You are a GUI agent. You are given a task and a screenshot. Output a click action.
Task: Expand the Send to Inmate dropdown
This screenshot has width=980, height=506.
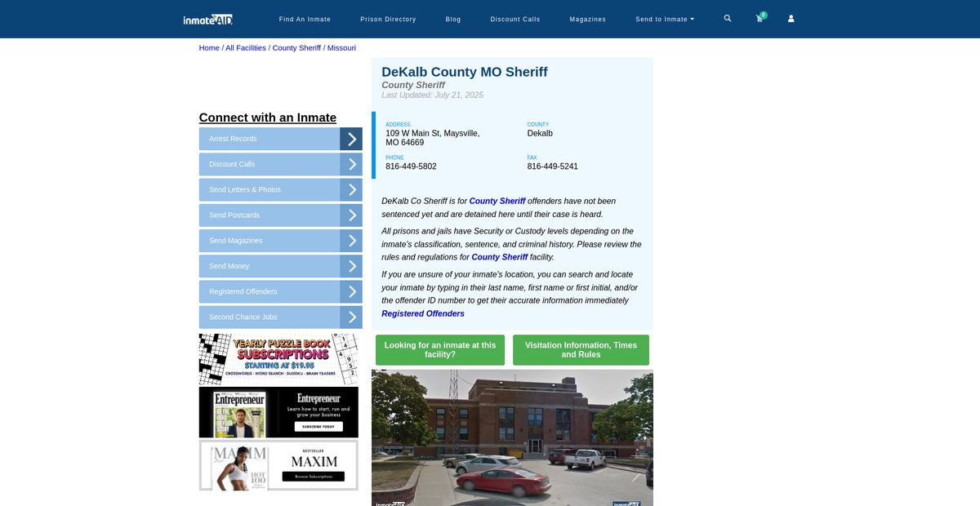click(665, 19)
